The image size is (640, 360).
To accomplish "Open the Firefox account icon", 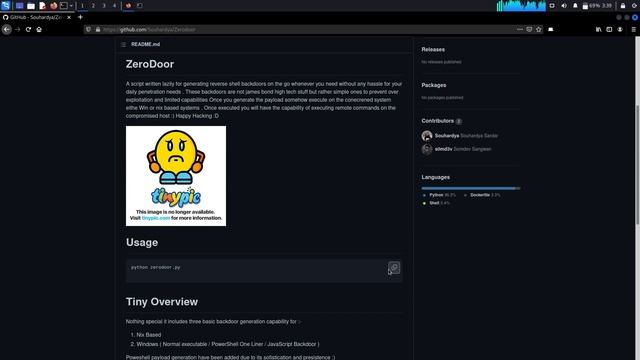I will (620, 29).
